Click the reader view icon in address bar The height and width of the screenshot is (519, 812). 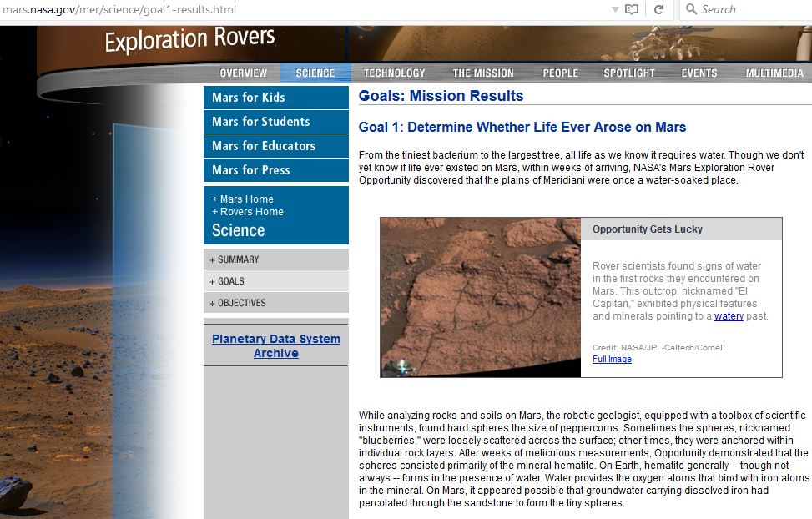click(632, 9)
